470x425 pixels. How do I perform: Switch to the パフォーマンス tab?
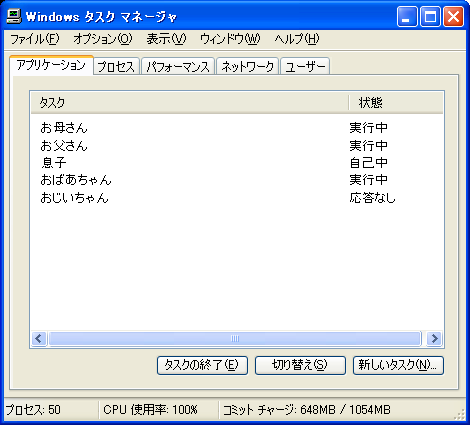click(x=178, y=66)
